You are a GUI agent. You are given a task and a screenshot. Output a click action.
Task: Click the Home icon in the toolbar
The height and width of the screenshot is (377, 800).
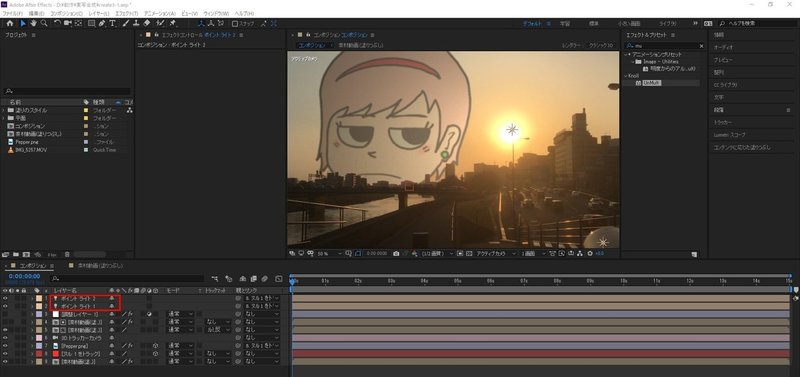pos(10,23)
